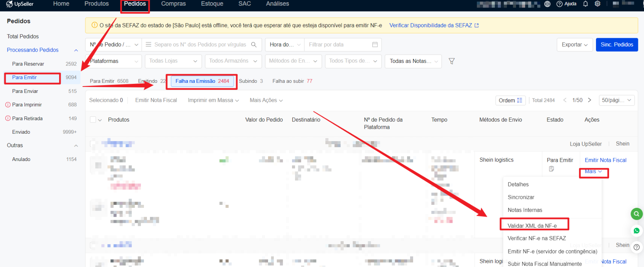Select Emitir NF-e servidor de contingência
The height and width of the screenshot is (267, 644).
[553, 252]
